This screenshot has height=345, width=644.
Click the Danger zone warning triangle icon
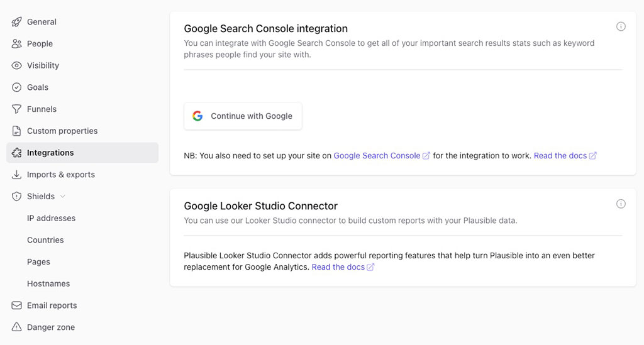tap(17, 327)
